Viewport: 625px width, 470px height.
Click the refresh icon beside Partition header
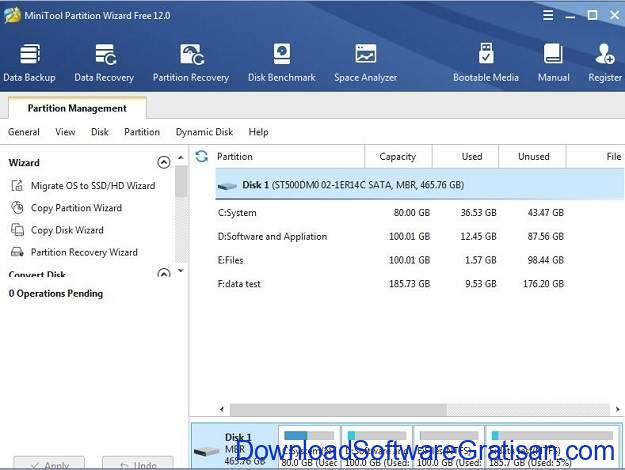pyautogui.click(x=202, y=156)
